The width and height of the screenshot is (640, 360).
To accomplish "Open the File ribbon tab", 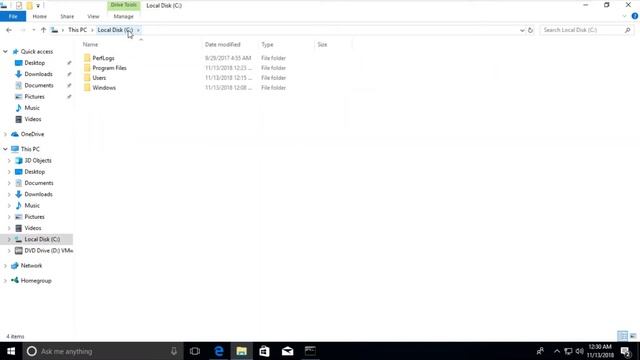I will point(13,16).
